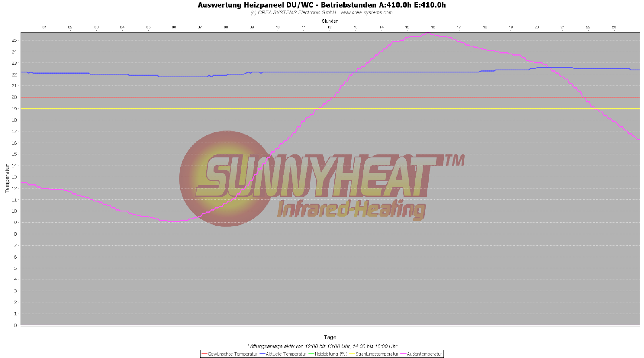
Task: Click the blue current-temperature line in chart
Action: click(x=330, y=72)
